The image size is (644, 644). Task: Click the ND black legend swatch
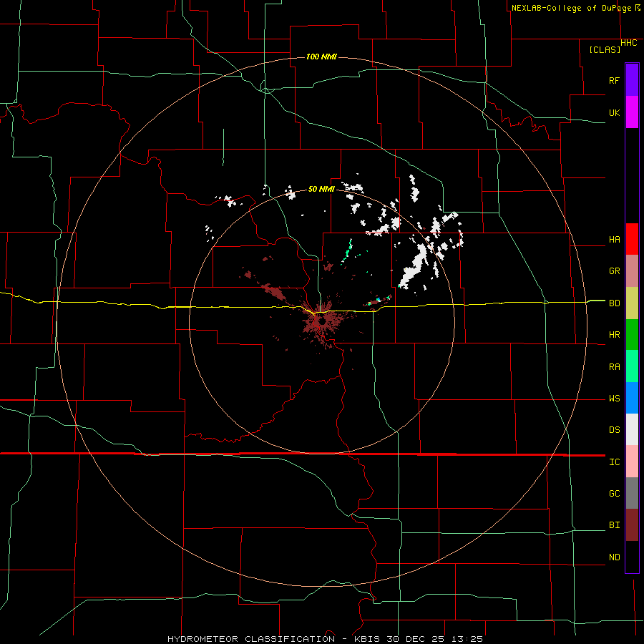point(632,557)
